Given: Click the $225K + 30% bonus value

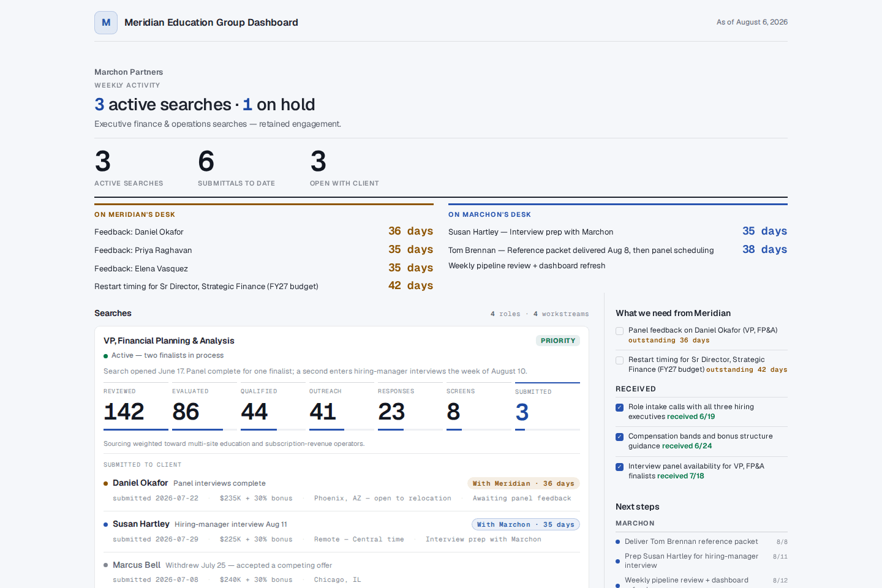Looking at the screenshot, I should coord(256,540).
